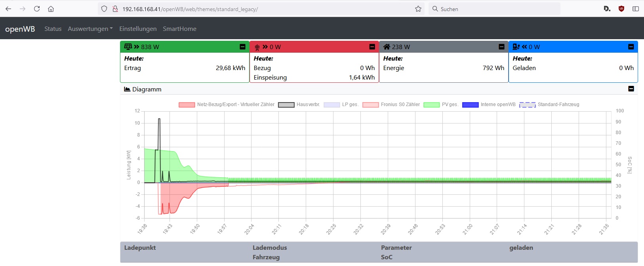Image resolution: width=644 pixels, height=266 pixels.
Task: Toggle PV ges. legend series
Action: [x=441, y=104]
